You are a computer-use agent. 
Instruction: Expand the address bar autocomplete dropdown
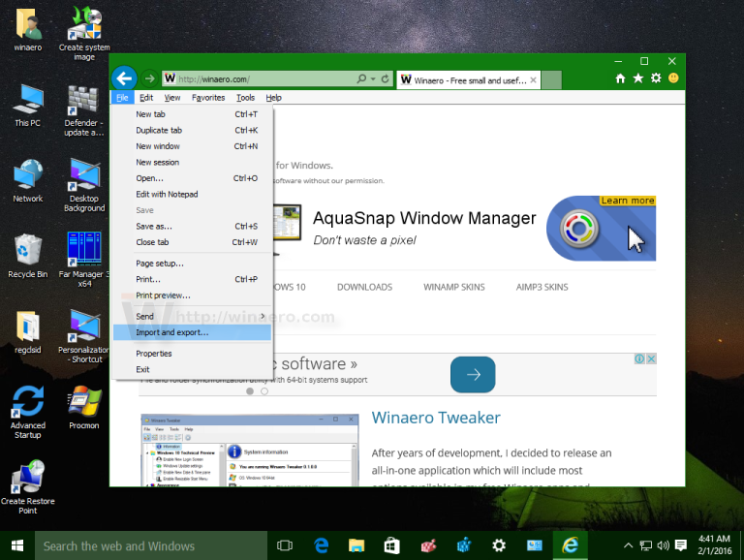pos(373,78)
